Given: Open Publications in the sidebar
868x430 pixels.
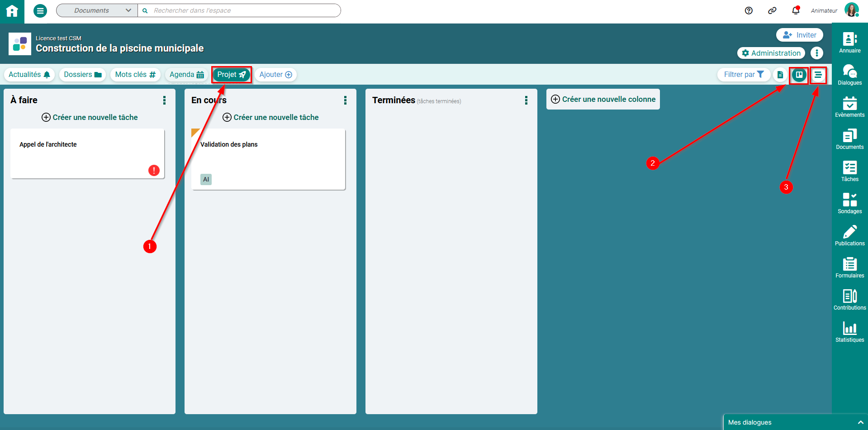Looking at the screenshot, I should [850, 235].
